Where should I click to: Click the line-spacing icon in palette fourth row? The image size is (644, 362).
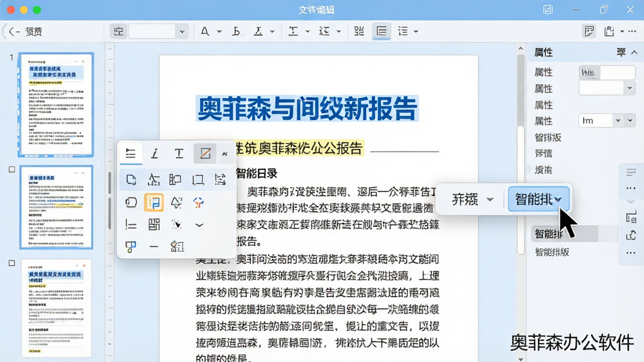(x=131, y=224)
